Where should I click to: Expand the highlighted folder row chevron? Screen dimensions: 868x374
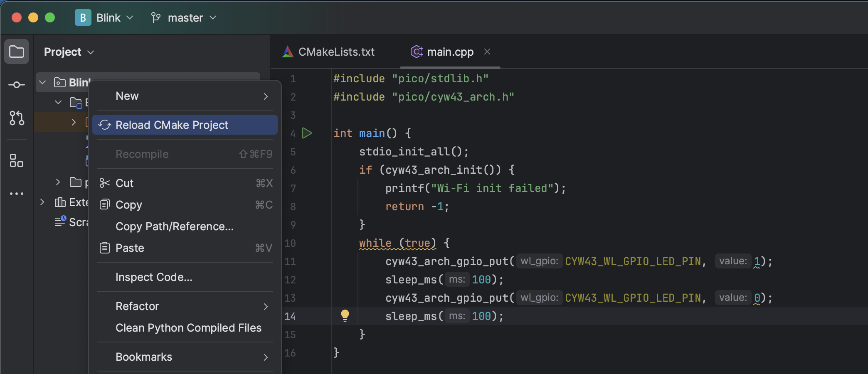coord(74,122)
